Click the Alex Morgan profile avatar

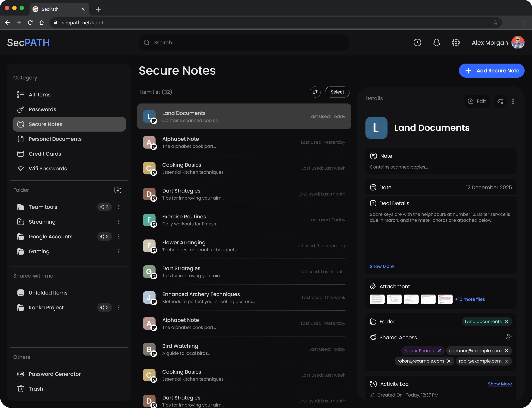pos(518,42)
